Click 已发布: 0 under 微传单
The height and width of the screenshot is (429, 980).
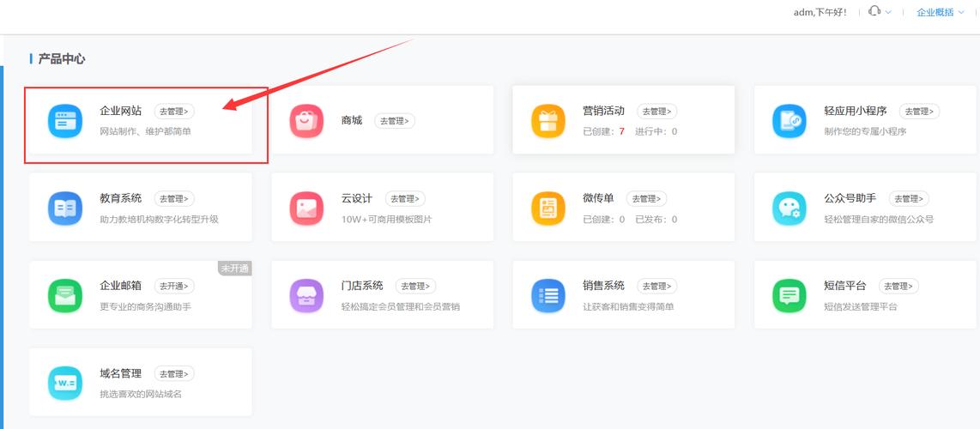pyautogui.click(x=656, y=219)
